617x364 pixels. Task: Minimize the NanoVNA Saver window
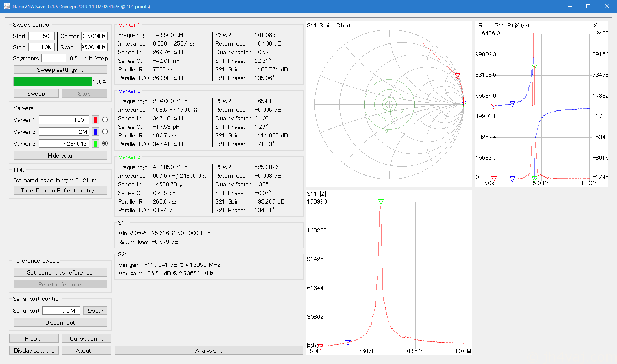point(569,6)
